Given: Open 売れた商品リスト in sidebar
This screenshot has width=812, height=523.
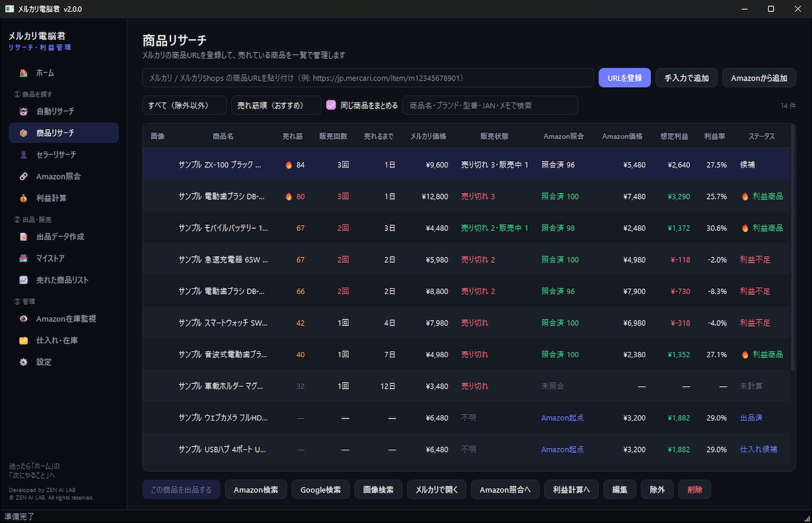Looking at the screenshot, I should click(x=64, y=280).
